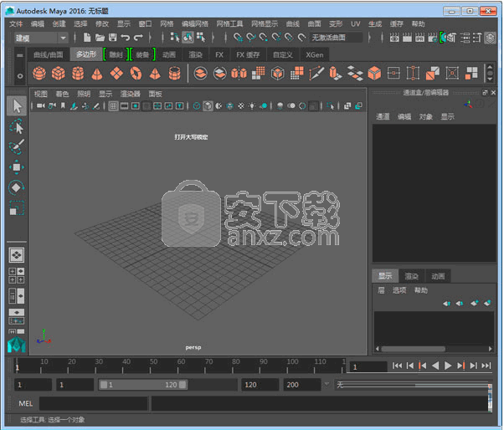Create a polygon pipe from the shelf

pos(174,74)
